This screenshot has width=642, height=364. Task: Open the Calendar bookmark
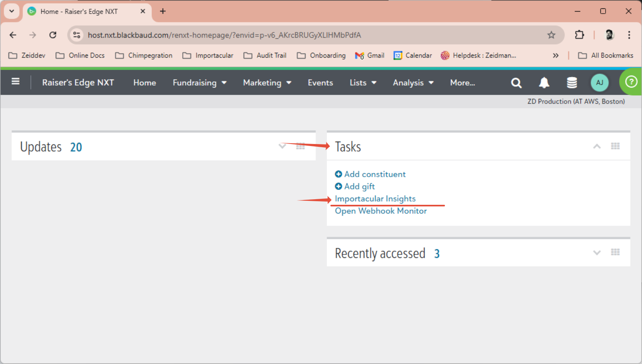(413, 56)
